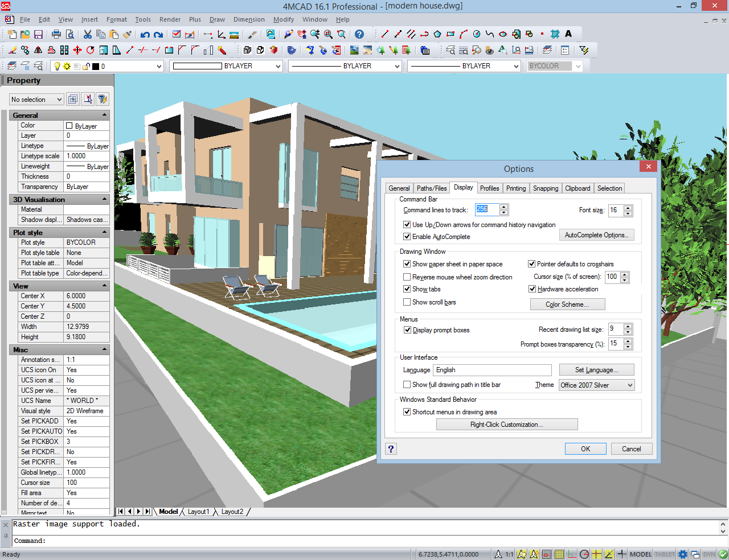Click the Redo arrow icon
The height and width of the screenshot is (560, 729).
(x=158, y=35)
